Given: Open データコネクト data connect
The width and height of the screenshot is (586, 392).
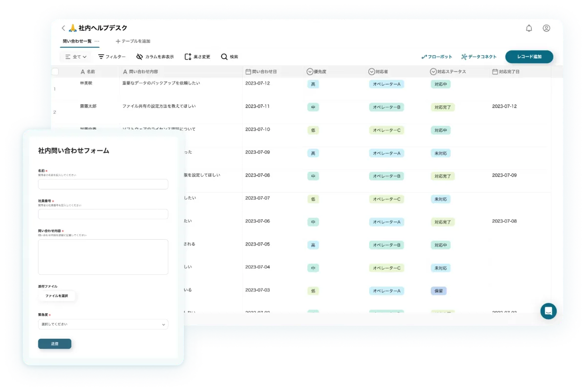Looking at the screenshot, I should 479,57.
